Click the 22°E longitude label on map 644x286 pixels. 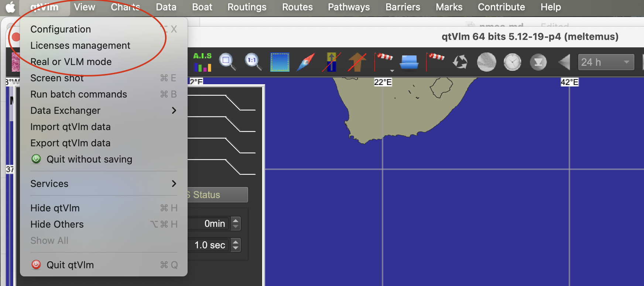[383, 82]
